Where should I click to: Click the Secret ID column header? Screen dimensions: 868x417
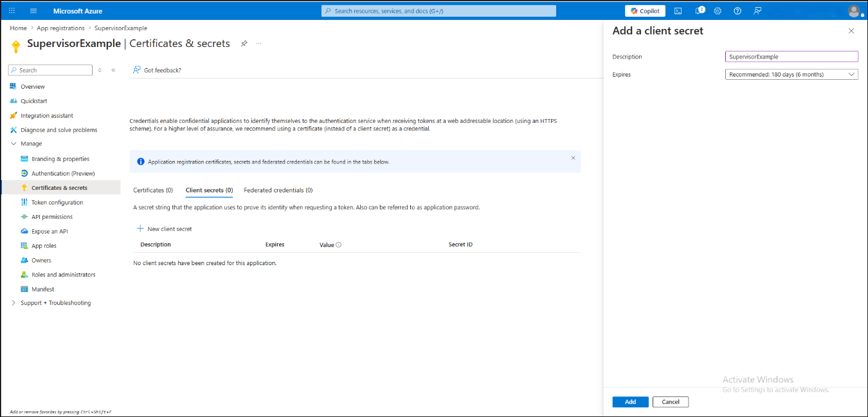tap(460, 245)
